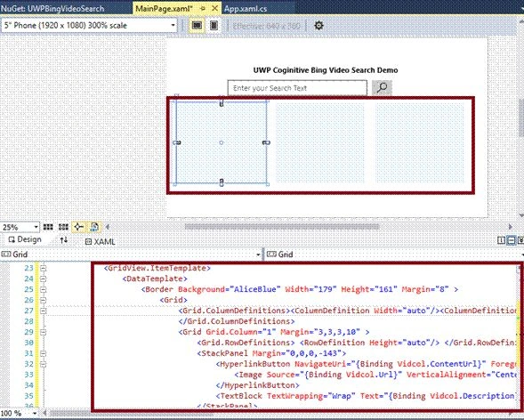Click StackPanel Margin="0,0,0,-143" on line 31
Viewport: 524px width, 420px height.
click(x=271, y=353)
